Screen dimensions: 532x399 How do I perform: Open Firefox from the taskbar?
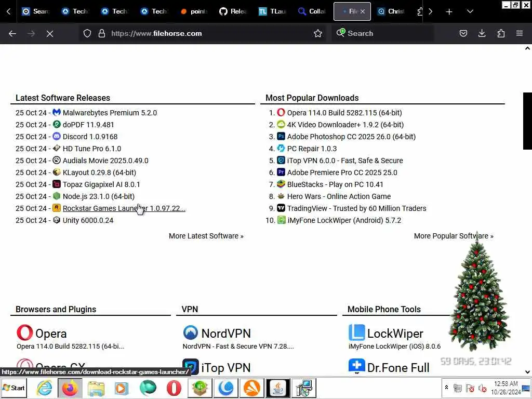point(70,388)
